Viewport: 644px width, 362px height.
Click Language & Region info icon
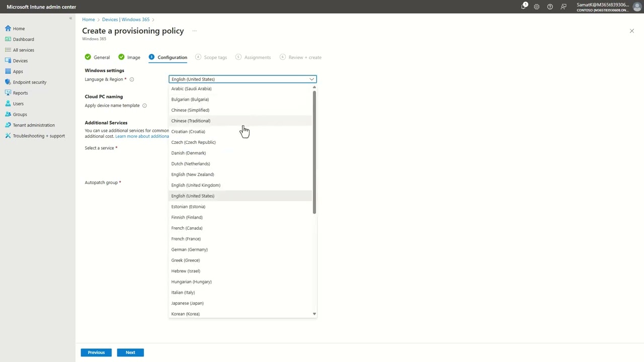tap(132, 79)
